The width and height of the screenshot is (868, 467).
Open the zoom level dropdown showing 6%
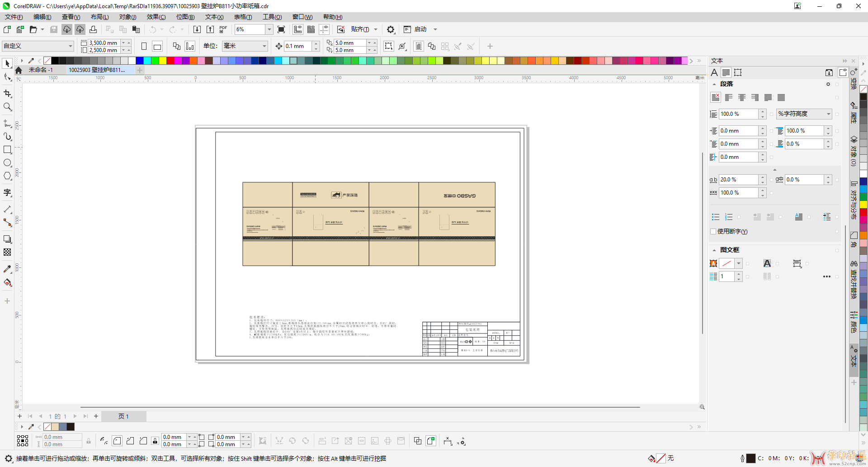coord(269,29)
